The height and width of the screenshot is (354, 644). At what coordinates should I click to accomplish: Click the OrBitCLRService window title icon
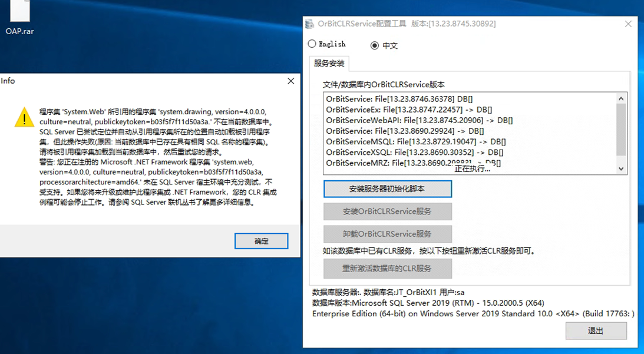click(x=310, y=24)
